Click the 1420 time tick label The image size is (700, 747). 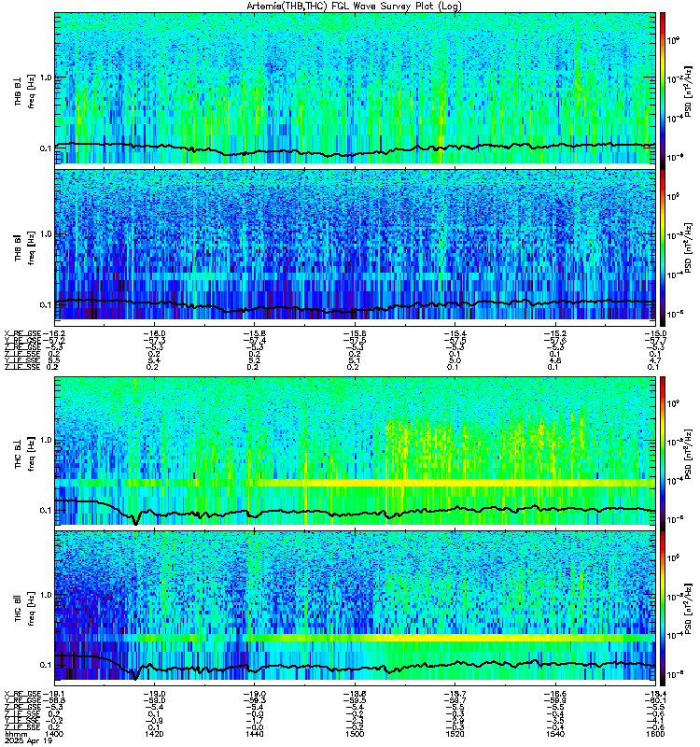154,734
